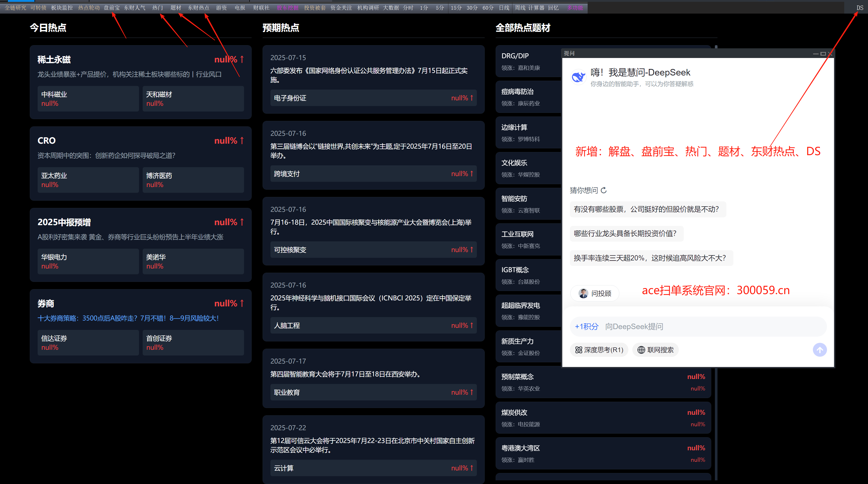Image resolution: width=868 pixels, height=484 pixels.
Task: Maximize the 提问 window
Action: [823, 54]
